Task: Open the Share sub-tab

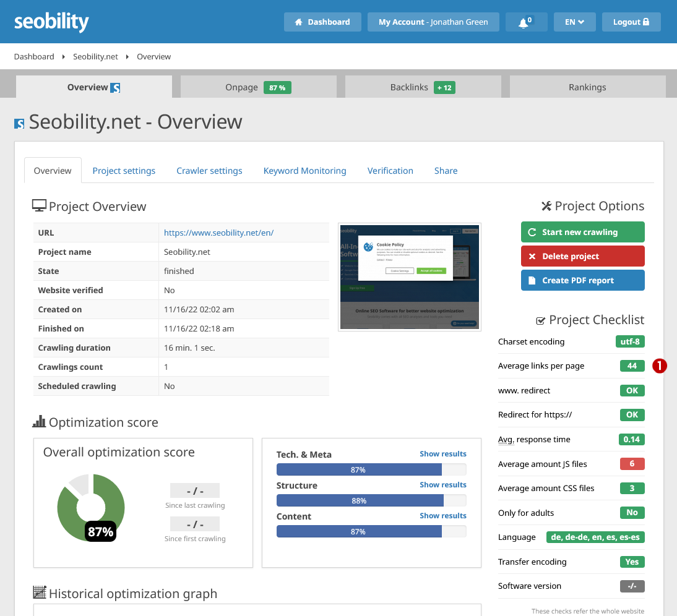Action: [446, 171]
